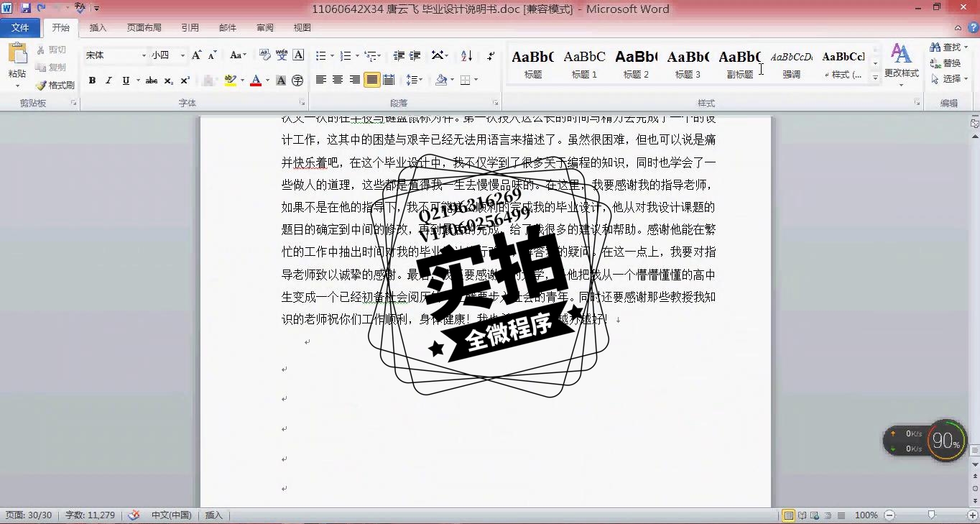
Task: Switch to Full Screen Reading view
Action: [802, 515]
